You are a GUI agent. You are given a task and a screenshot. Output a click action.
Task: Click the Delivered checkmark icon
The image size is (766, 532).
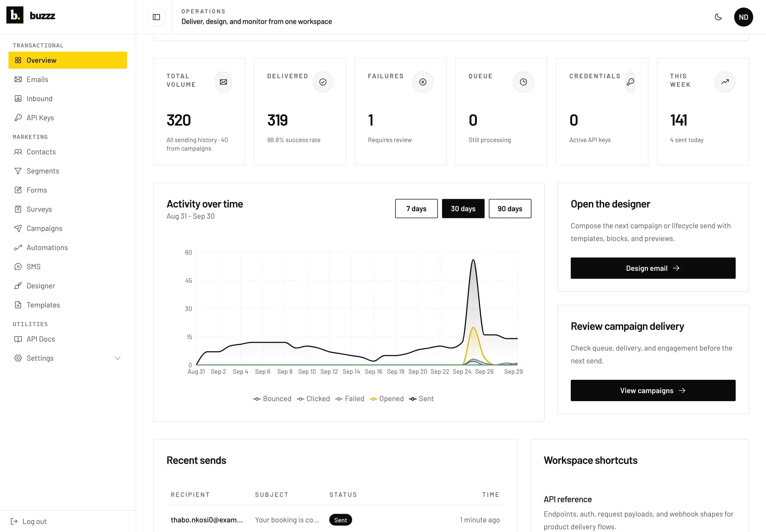[323, 82]
